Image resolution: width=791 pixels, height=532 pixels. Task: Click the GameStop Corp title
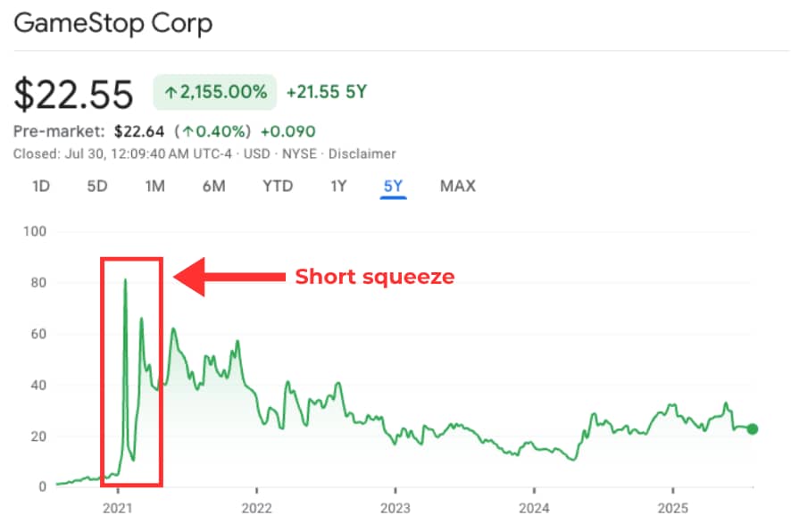coord(113,23)
